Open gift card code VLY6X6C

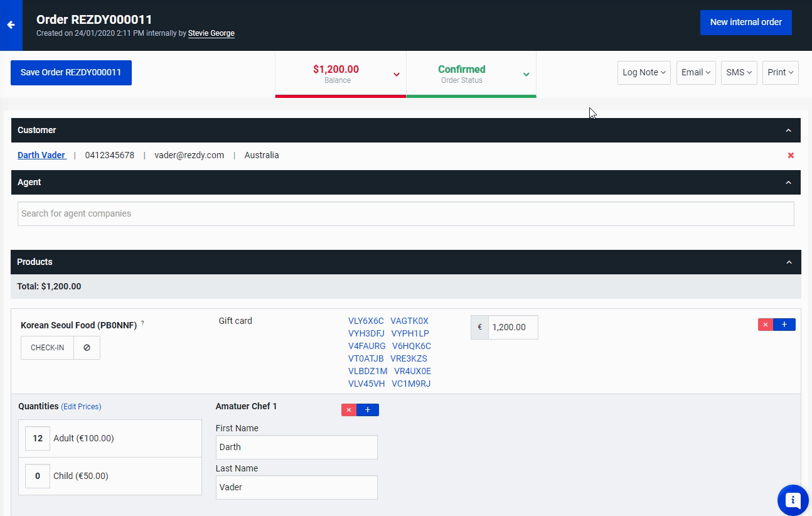[x=366, y=321]
